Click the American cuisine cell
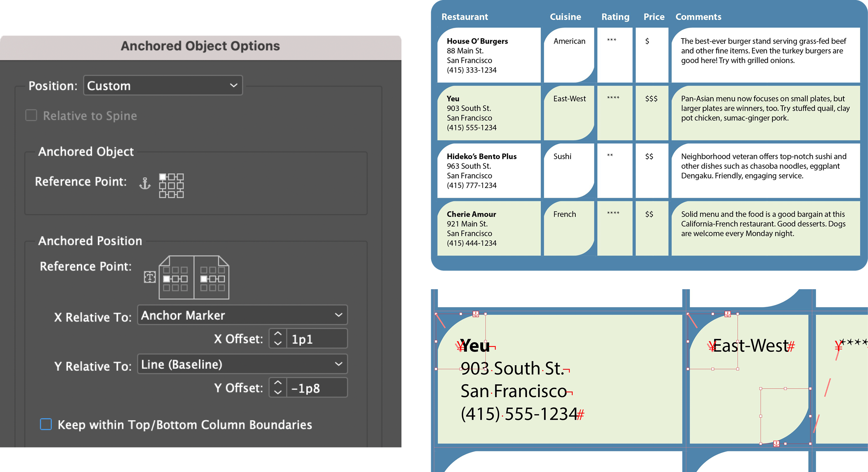The height and width of the screenshot is (472, 868). coord(569,41)
